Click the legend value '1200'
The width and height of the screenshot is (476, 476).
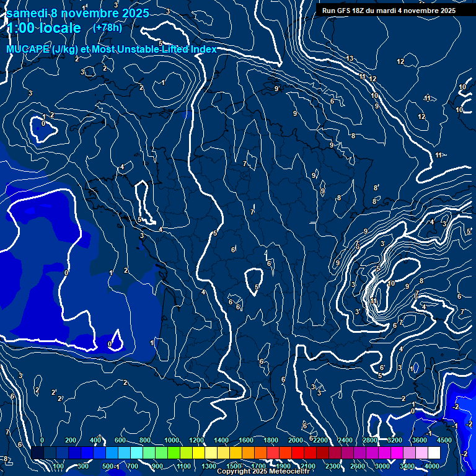coord(196,440)
